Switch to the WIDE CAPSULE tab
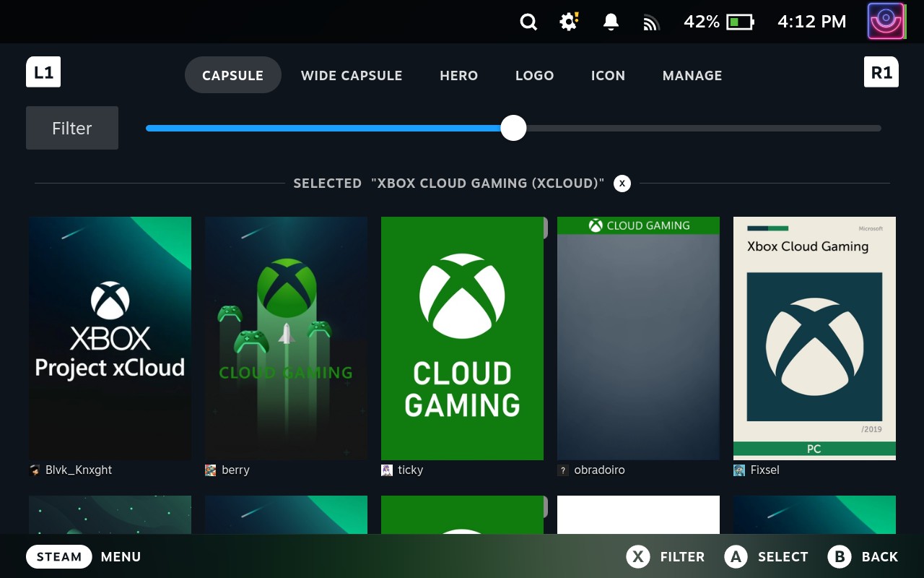 tap(352, 75)
